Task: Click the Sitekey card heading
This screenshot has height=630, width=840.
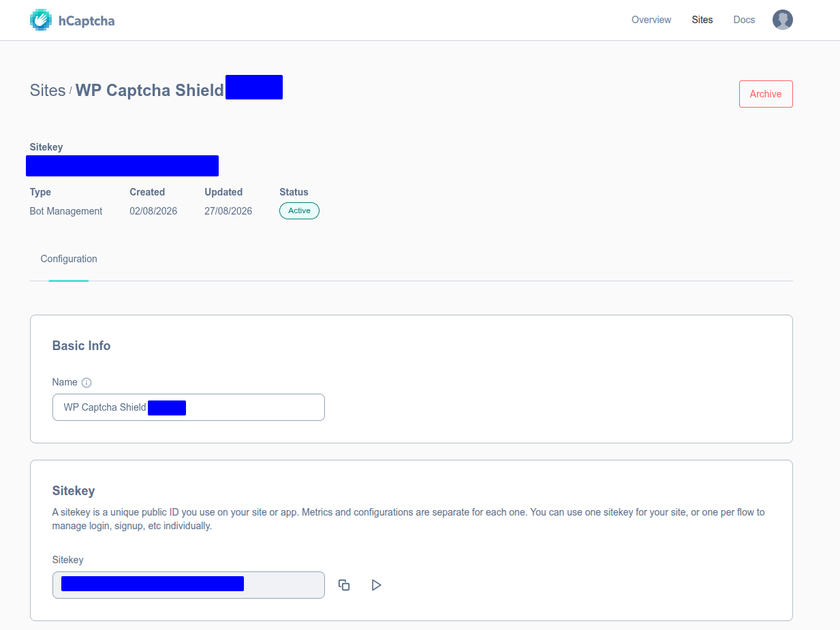Action: (74, 491)
